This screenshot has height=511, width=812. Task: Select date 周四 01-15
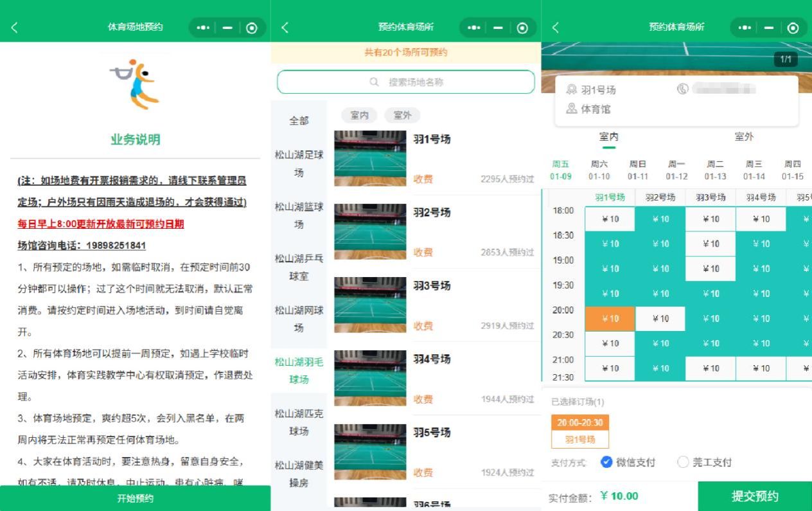tap(793, 170)
